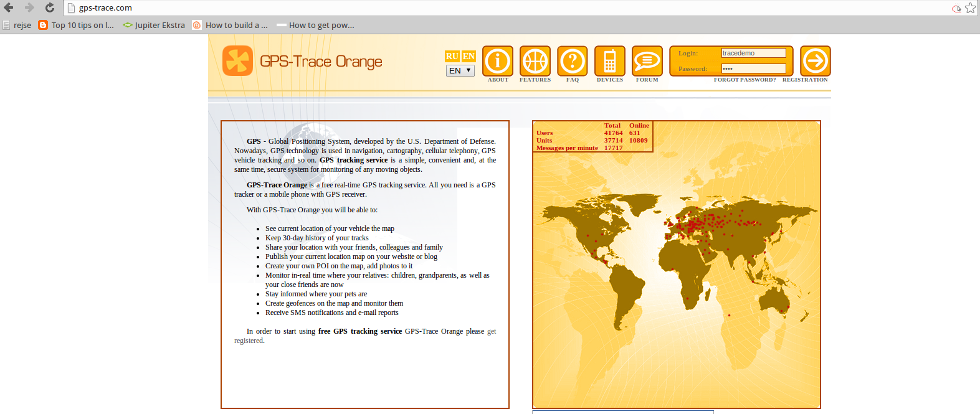Click the browser Forward arrow
This screenshot has width=980, height=414.
pos(29,7)
